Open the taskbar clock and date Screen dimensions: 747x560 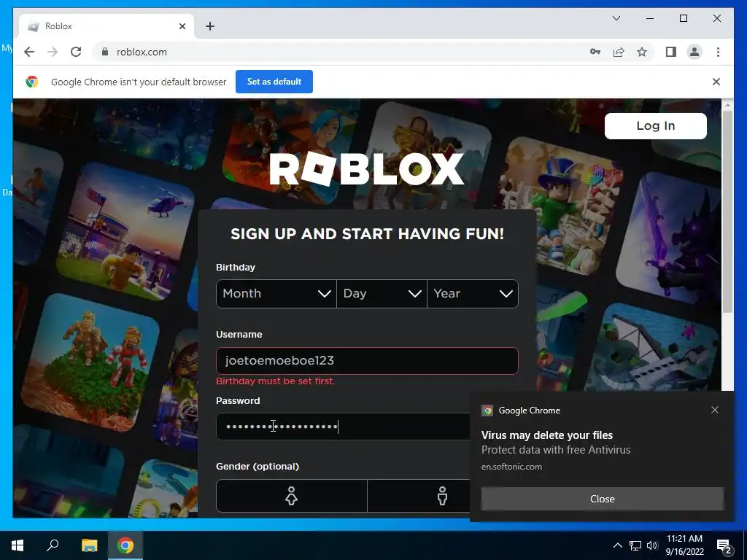tap(684, 545)
